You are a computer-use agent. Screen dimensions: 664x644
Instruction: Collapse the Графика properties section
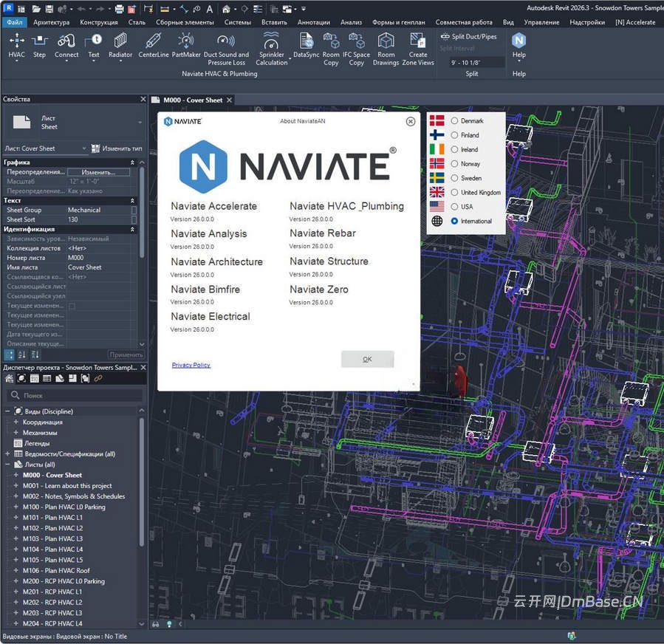[132, 162]
